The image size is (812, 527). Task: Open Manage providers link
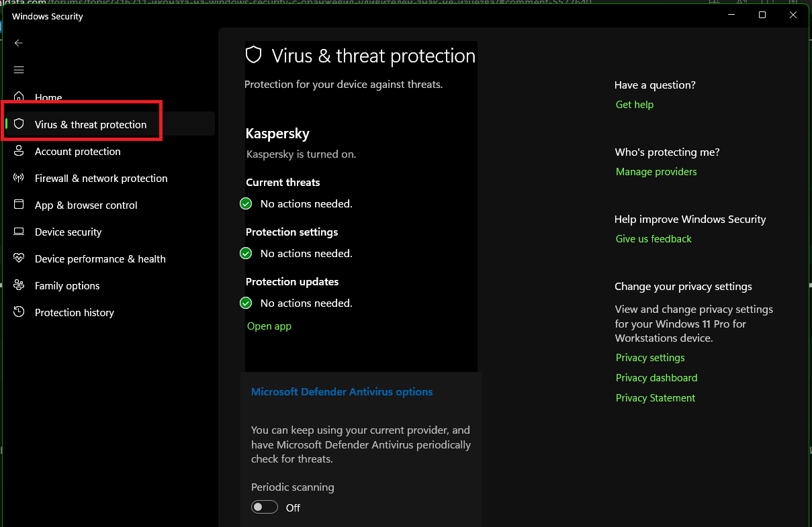coord(656,172)
